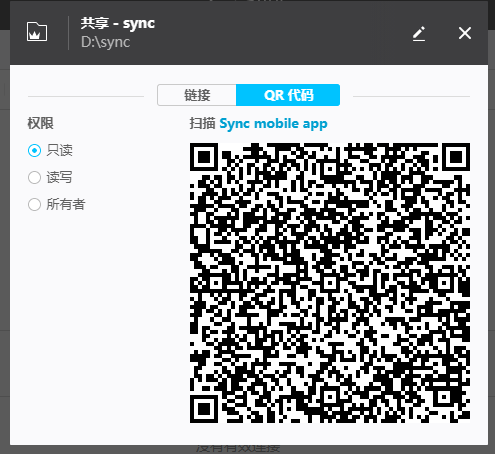Switch to the 链接 tab
The height and width of the screenshot is (454, 495).
197,95
